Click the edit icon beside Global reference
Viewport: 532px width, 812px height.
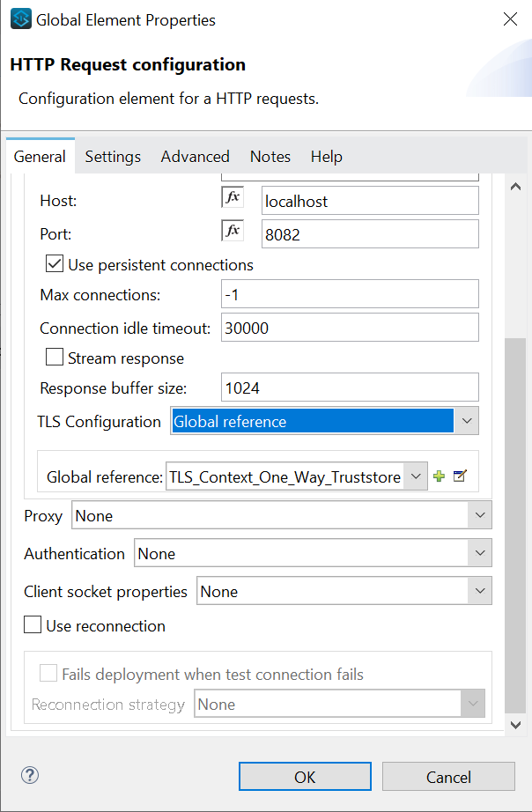[x=459, y=476]
